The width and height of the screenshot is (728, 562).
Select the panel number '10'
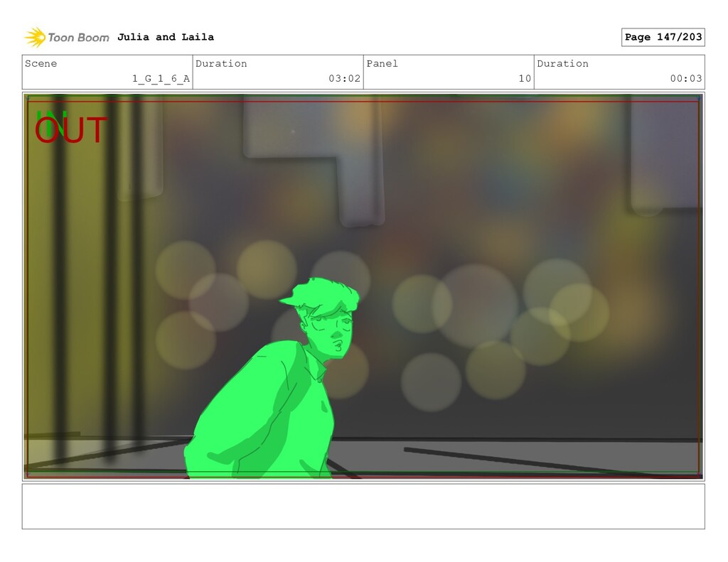point(525,78)
